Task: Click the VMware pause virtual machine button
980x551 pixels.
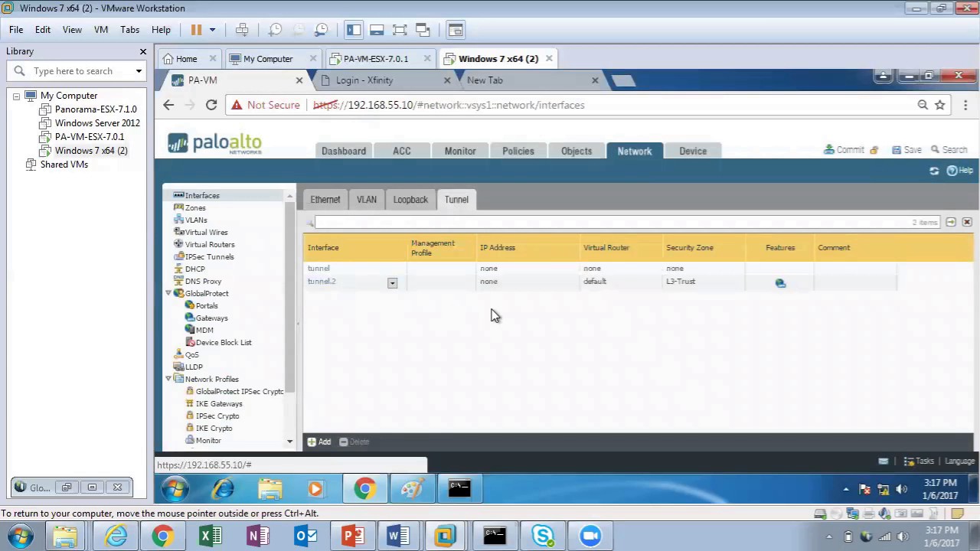Action: [196, 30]
